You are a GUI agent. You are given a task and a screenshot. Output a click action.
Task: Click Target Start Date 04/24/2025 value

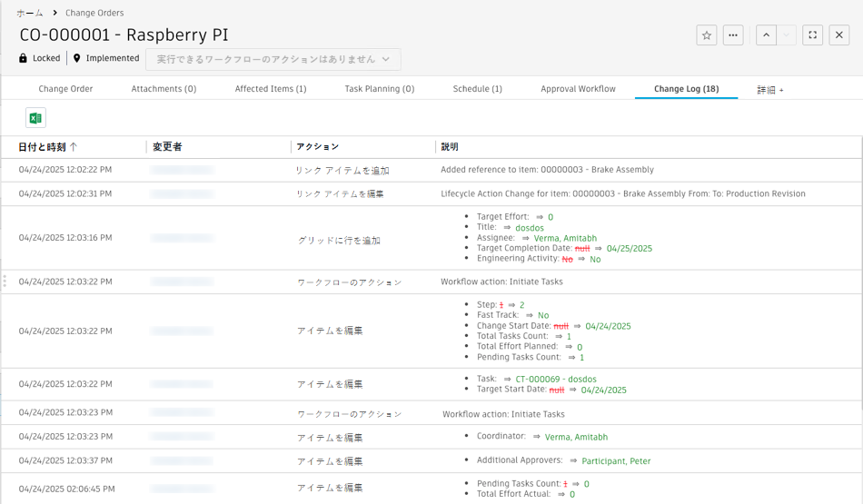click(x=604, y=390)
